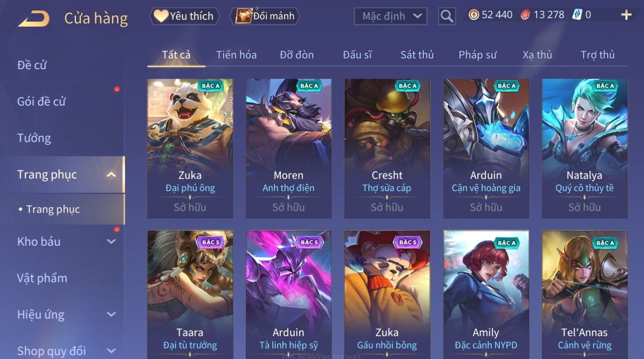
Task: Open Đổi mảnh chest exchange
Action: 265,16
